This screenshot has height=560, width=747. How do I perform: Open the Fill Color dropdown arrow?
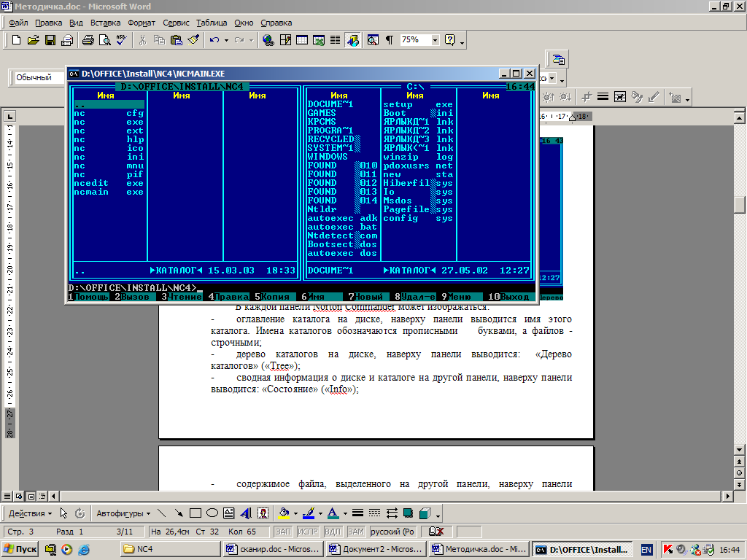(x=295, y=514)
